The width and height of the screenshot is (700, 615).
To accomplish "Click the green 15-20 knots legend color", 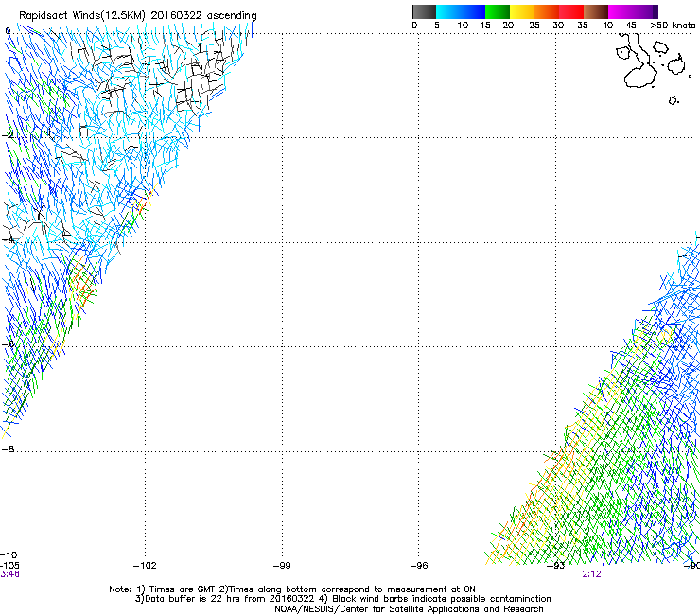I will tap(498, 11).
